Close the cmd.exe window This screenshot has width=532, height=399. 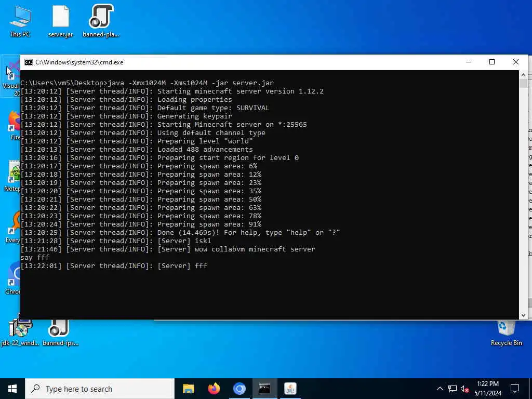[x=516, y=62]
